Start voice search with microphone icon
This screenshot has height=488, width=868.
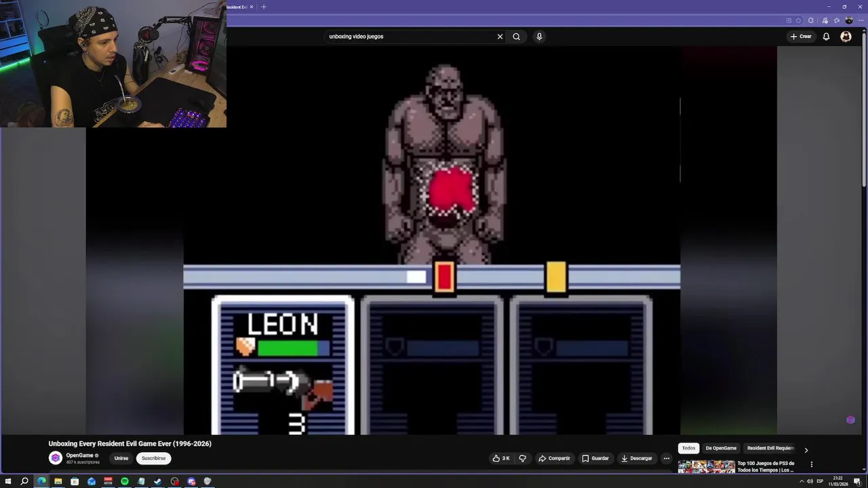(539, 37)
